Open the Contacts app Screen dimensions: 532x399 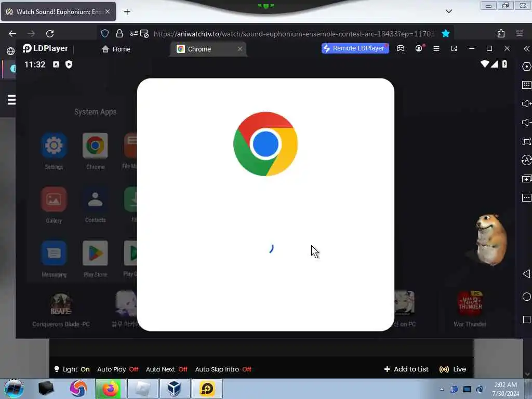click(x=95, y=199)
